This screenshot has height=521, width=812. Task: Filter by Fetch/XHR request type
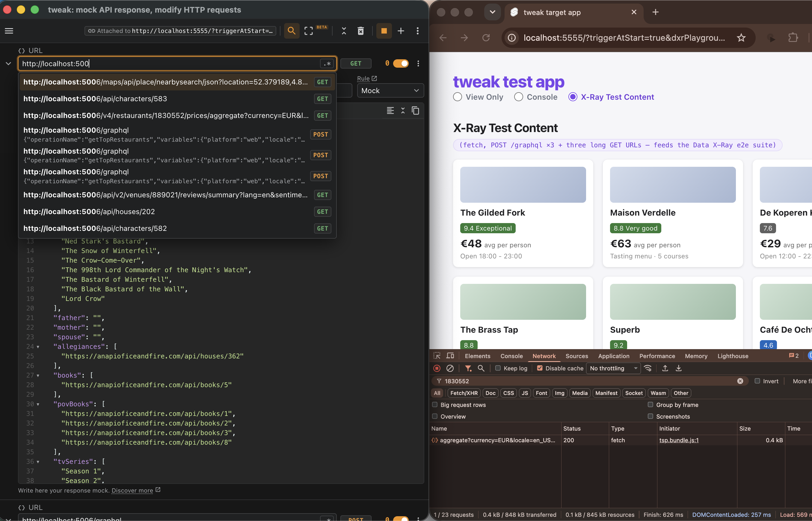464,393
